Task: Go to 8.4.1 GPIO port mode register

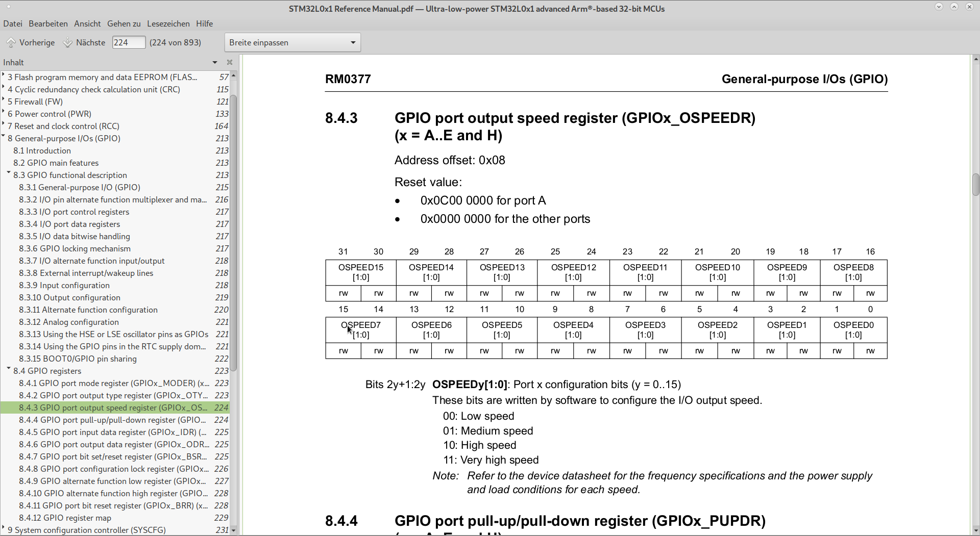Action: point(115,383)
